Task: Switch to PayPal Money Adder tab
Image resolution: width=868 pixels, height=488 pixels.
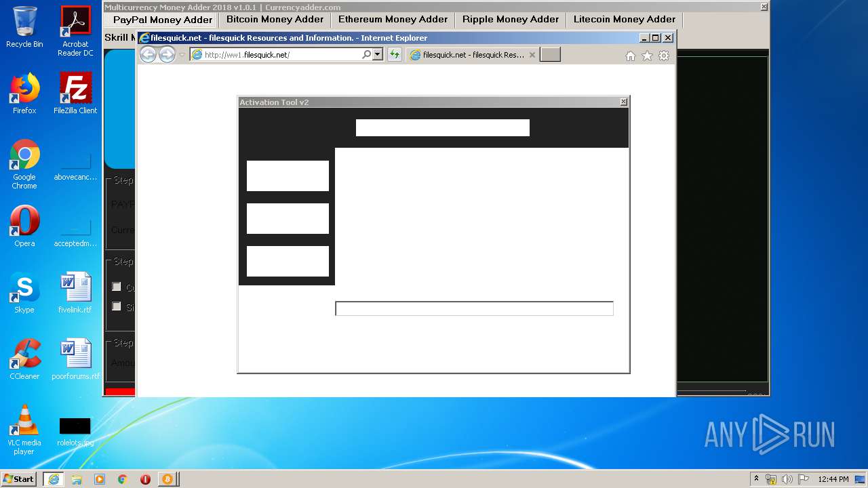Action: pos(163,20)
